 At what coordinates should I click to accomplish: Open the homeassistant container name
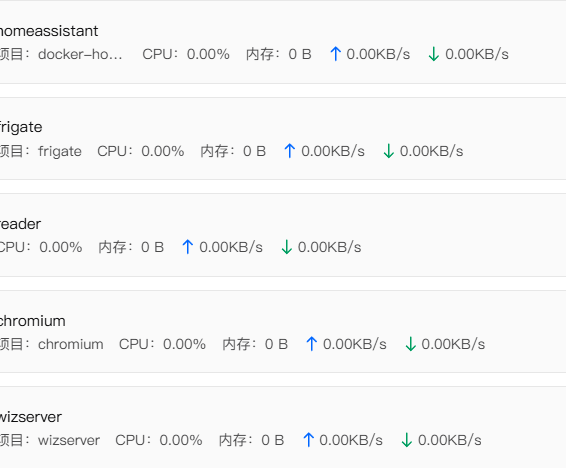[x=49, y=31]
